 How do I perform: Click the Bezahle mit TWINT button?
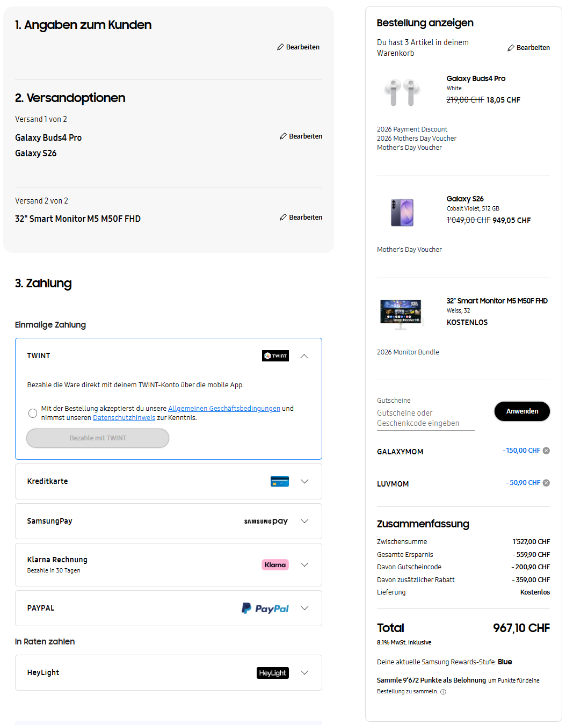tap(98, 438)
